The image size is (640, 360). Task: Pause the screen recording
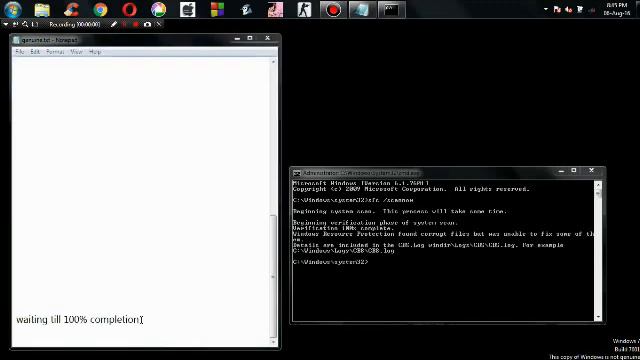124,24
